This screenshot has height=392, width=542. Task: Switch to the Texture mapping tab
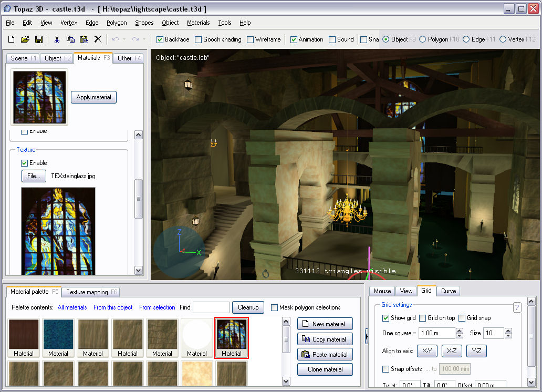coord(90,292)
